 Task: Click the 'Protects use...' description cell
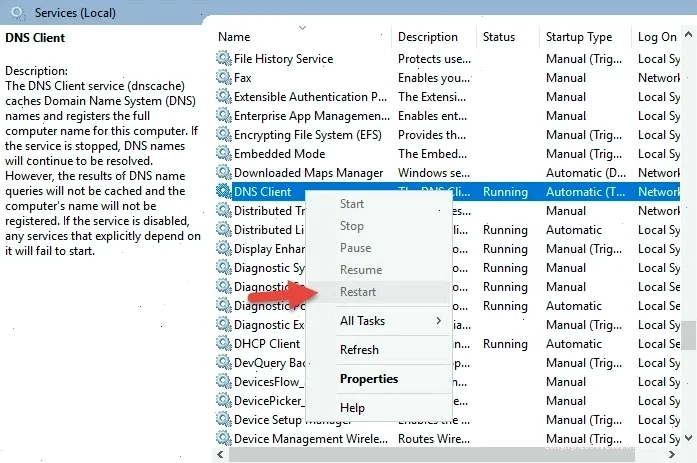tap(434, 59)
